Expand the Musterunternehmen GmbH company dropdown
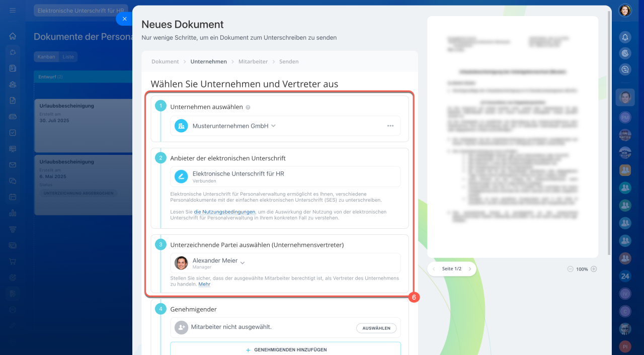644x355 pixels. click(x=273, y=126)
